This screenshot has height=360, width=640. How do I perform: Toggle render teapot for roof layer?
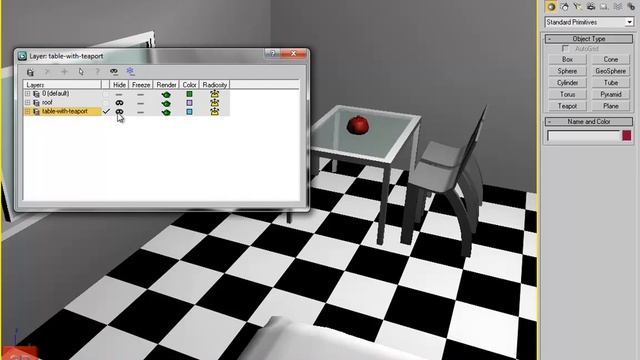pyautogui.click(x=166, y=103)
